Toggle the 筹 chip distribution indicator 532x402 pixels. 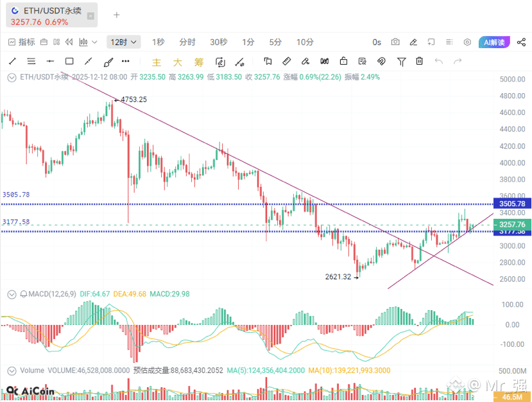[x=199, y=62]
